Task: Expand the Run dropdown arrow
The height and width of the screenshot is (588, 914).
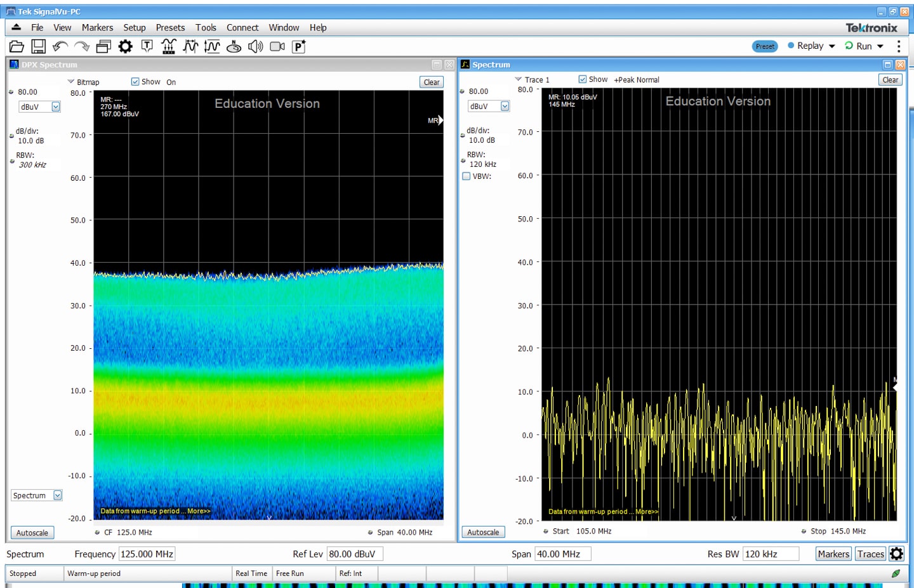Action: pyautogui.click(x=880, y=46)
